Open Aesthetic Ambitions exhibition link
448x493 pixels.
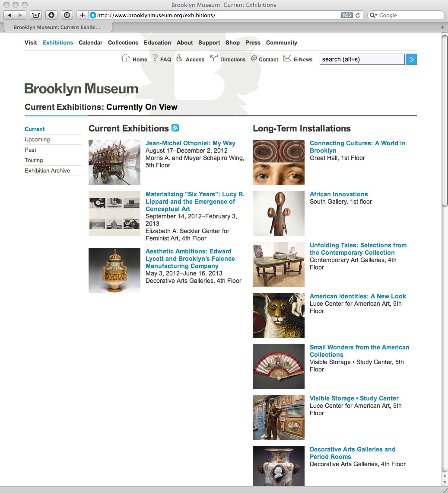190,259
